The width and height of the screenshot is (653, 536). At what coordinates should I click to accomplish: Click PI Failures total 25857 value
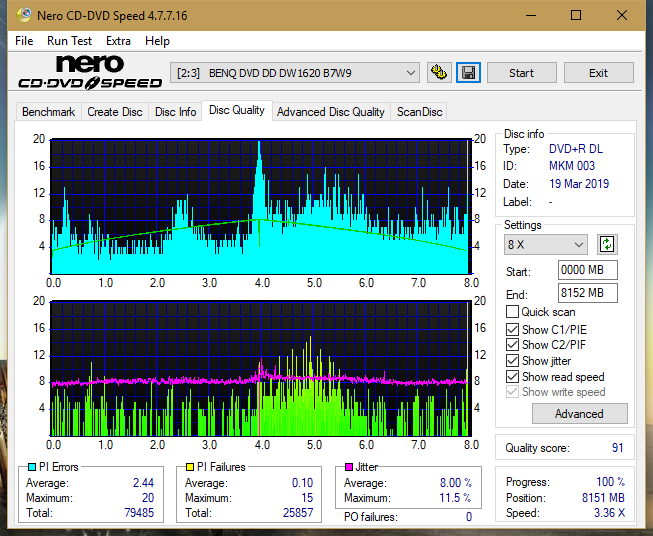[298, 513]
